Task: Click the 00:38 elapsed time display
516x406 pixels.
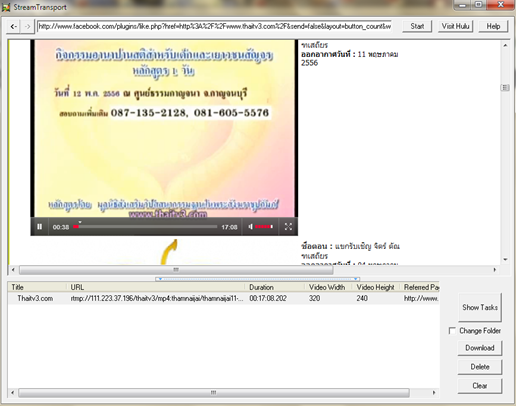Action: click(x=61, y=227)
